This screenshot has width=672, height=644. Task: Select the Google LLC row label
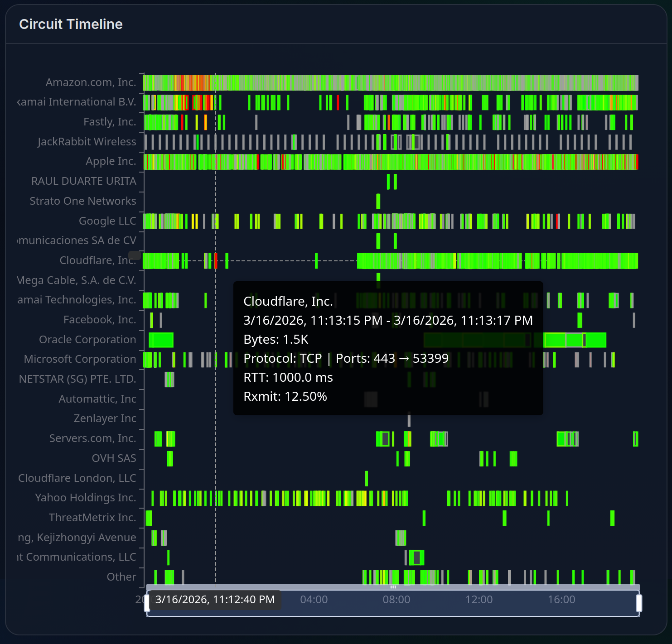[x=108, y=221]
